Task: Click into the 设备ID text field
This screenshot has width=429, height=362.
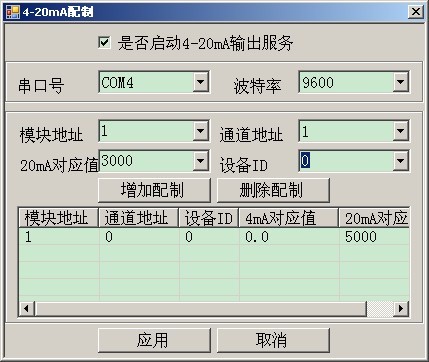Action: point(346,161)
